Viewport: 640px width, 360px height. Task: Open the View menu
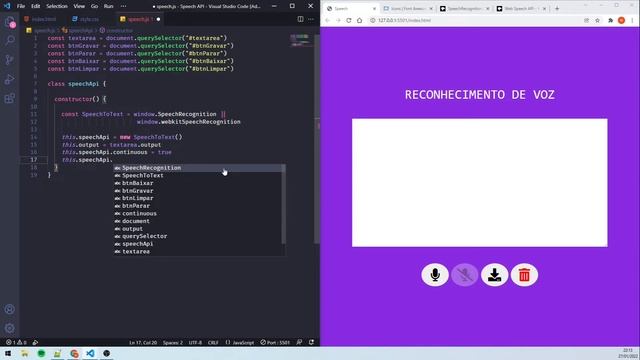(x=79, y=6)
